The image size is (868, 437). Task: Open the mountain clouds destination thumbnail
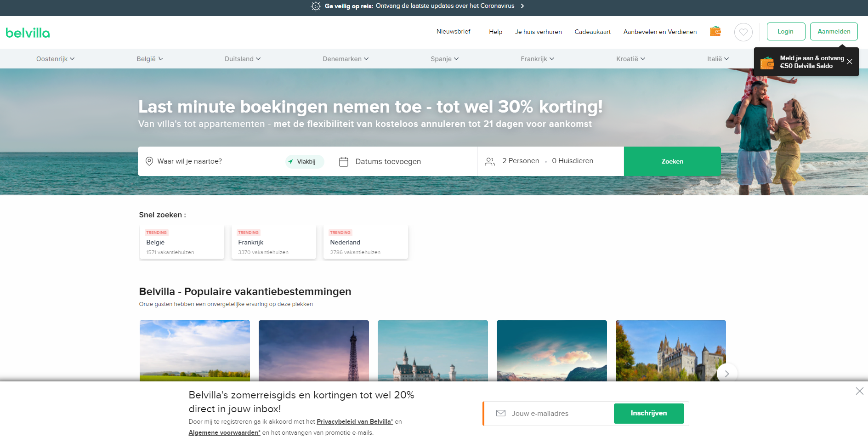point(552,351)
